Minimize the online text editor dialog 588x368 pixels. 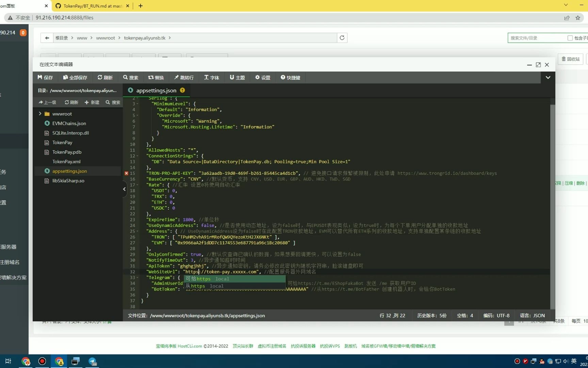click(x=529, y=65)
